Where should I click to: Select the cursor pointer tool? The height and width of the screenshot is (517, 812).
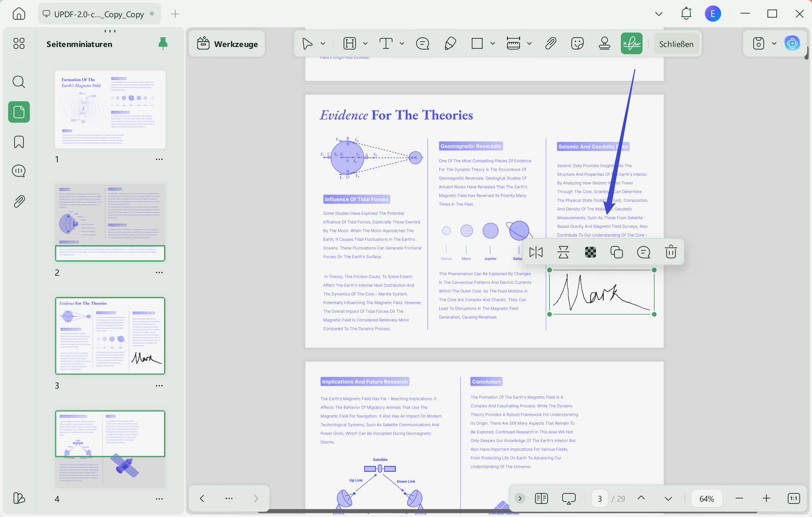pos(307,44)
